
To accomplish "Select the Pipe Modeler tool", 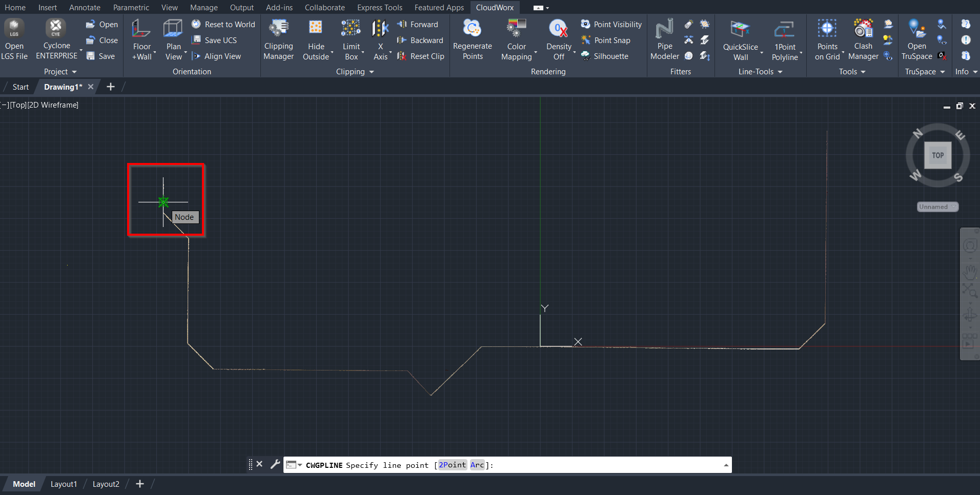I will pos(664,29).
